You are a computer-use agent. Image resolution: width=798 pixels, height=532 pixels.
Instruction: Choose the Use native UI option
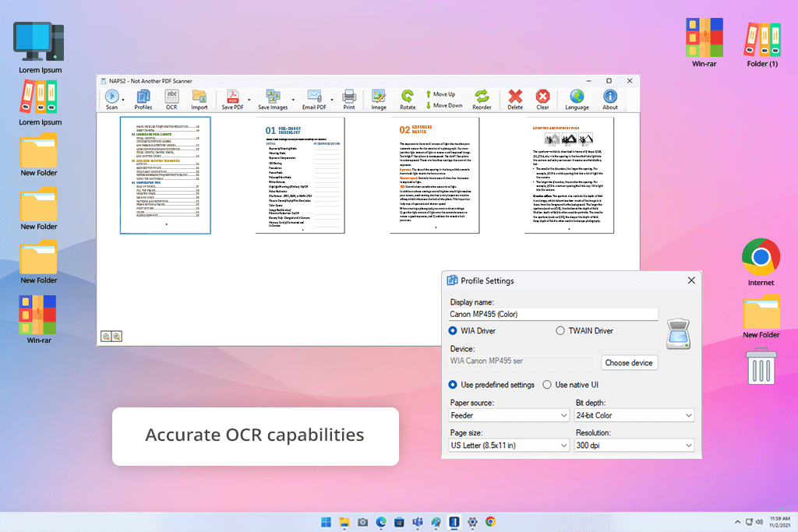pos(546,385)
